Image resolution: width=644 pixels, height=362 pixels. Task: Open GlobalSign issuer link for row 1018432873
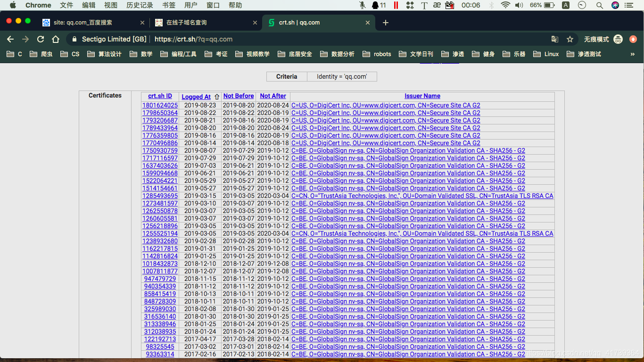pyautogui.click(x=408, y=263)
